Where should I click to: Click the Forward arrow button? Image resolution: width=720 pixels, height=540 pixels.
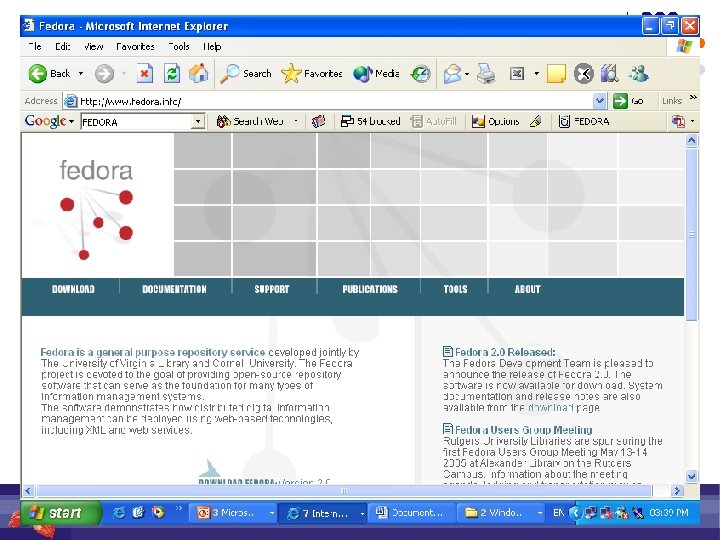104,73
